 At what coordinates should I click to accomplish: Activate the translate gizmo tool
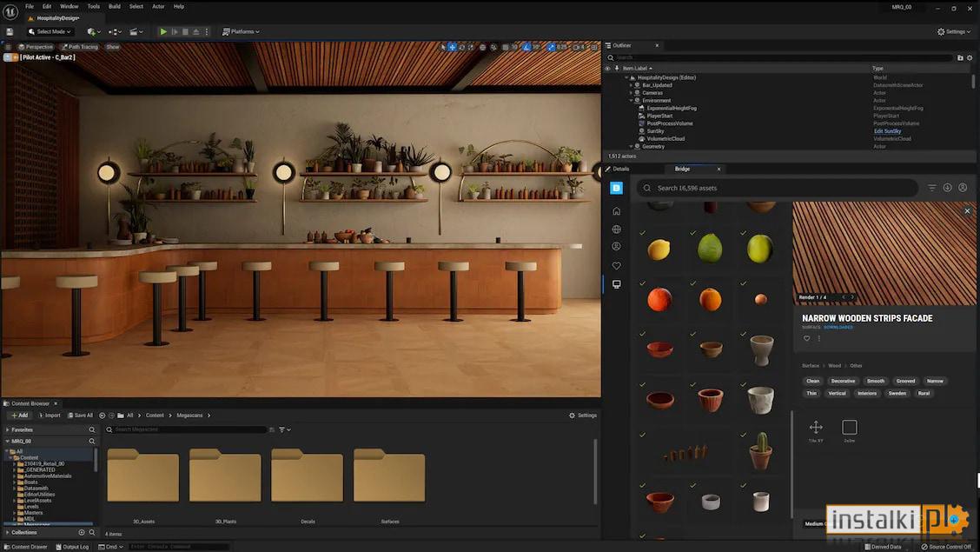[452, 47]
